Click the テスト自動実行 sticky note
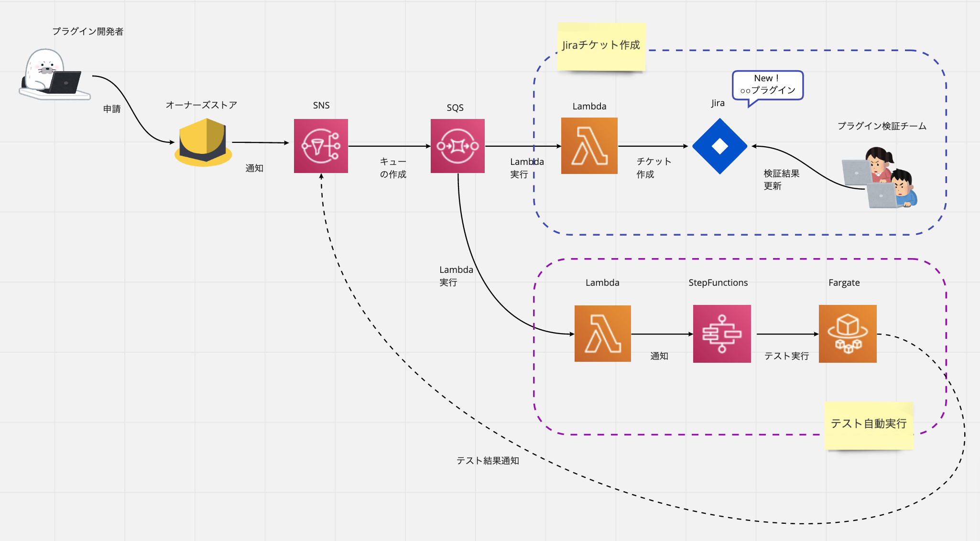Viewport: 980px width, 541px height. coord(869,425)
